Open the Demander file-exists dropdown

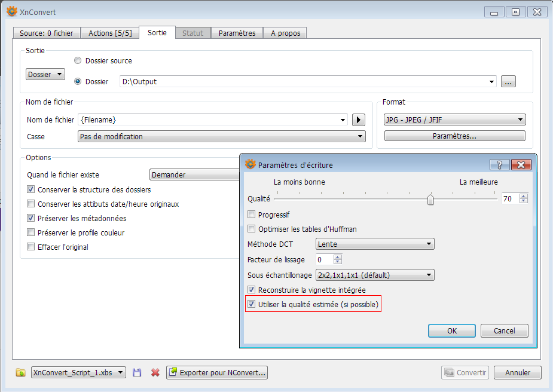(x=195, y=174)
